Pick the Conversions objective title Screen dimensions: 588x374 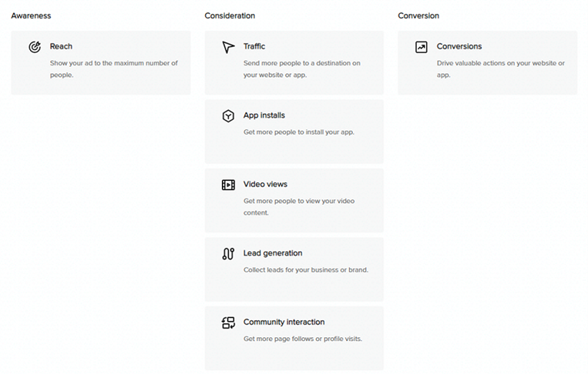[x=459, y=46]
